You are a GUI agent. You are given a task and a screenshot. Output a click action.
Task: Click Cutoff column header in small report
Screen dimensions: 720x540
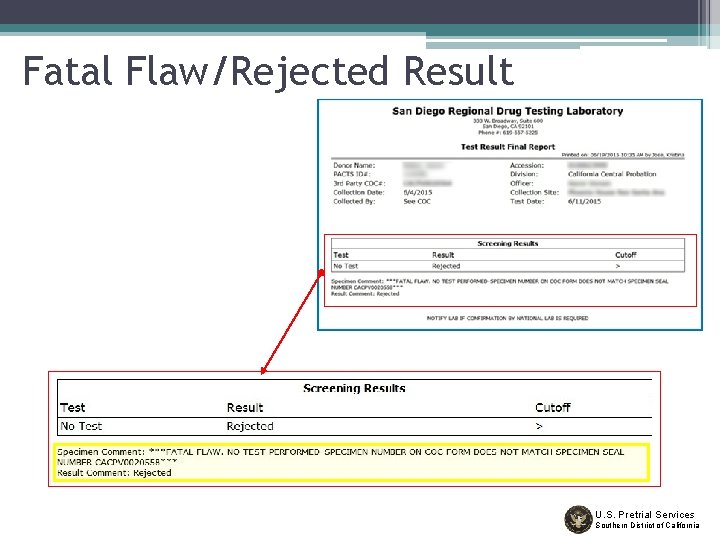(625, 255)
